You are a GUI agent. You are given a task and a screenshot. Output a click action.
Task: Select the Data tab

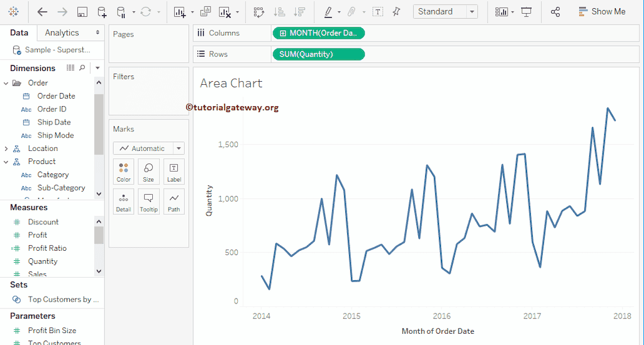click(19, 33)
